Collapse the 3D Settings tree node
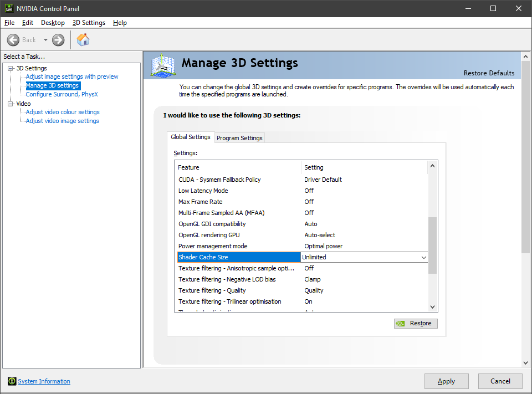Screen dimensions: 532x394 coord(10,68)
